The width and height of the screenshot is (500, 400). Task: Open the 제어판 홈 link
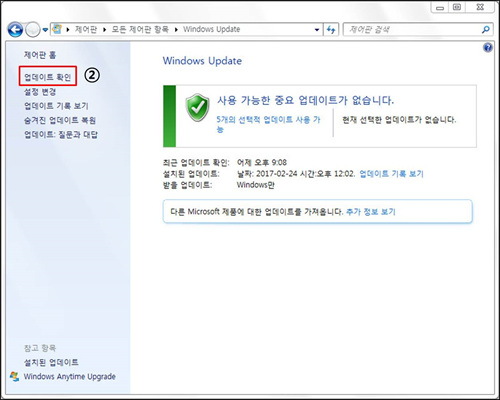(x=40, y=55)
